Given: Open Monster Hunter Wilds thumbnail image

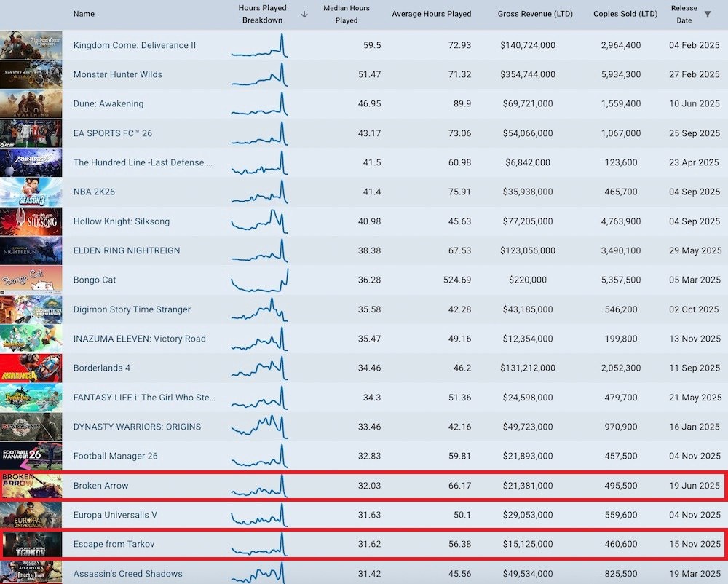Looking at the screenshot, I should (31, 74).
